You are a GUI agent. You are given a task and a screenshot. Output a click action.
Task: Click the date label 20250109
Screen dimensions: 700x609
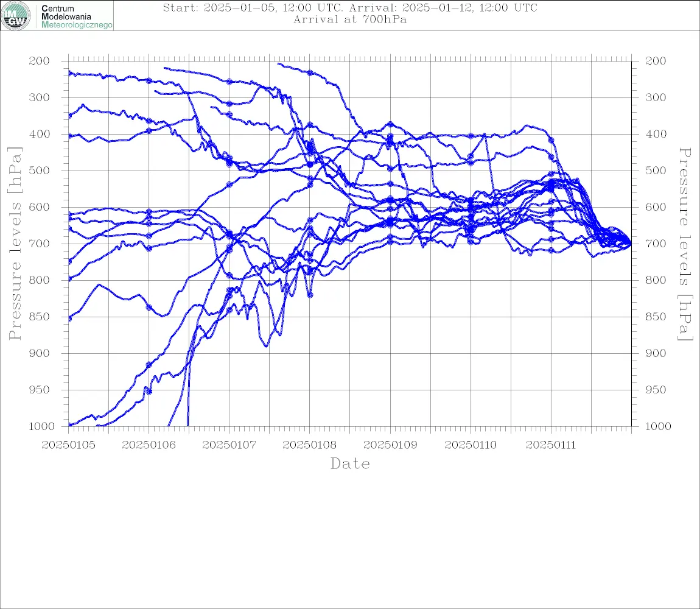[390, 445]
